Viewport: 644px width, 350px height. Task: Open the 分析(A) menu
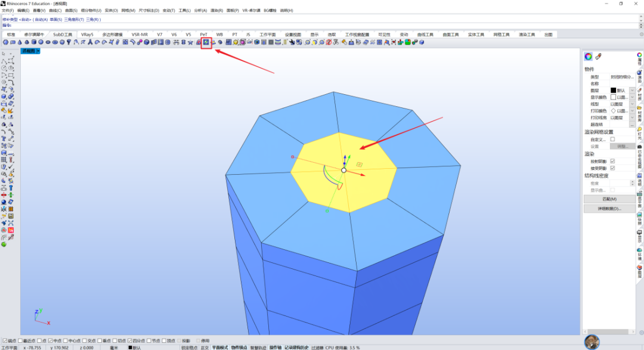pos(200,10)
